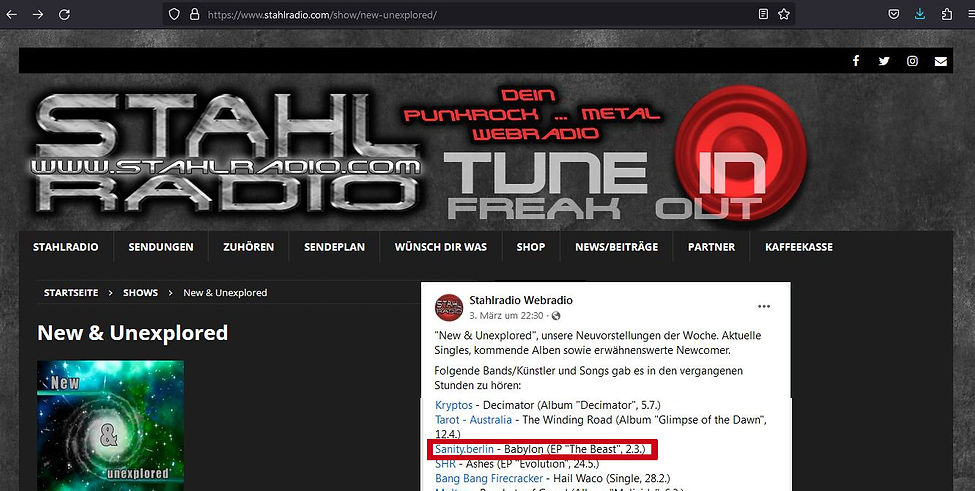Reload the page with the refresh icon
This screenshot has height=491, width=975.
tap(64, 14)
